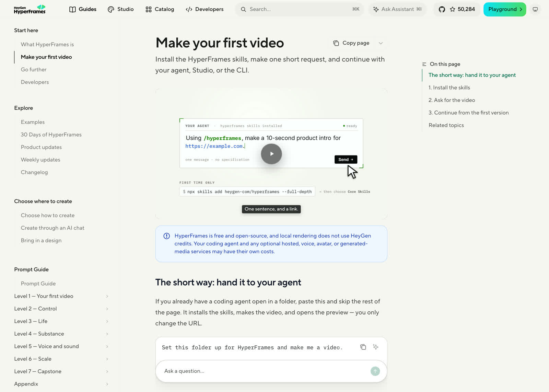Open the HeyGen HyperFrames home logo

tap(30, 9)
